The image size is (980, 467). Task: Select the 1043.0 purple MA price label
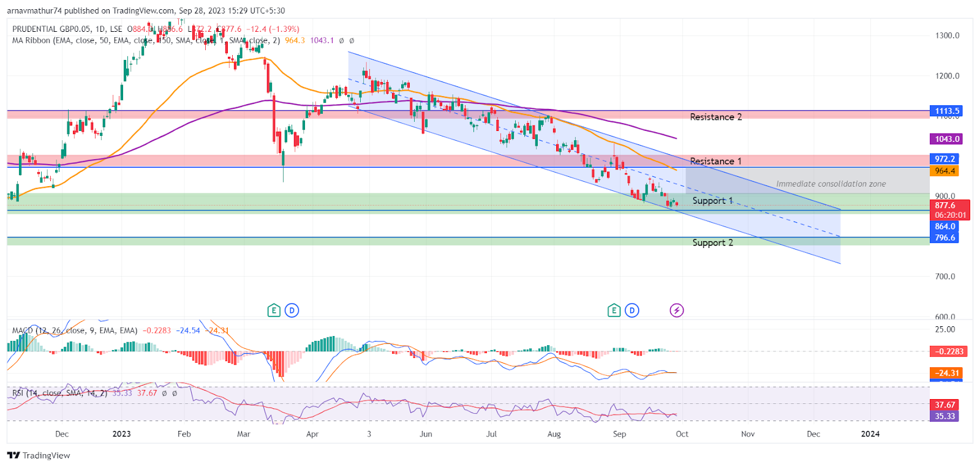[x=946, y=139]
